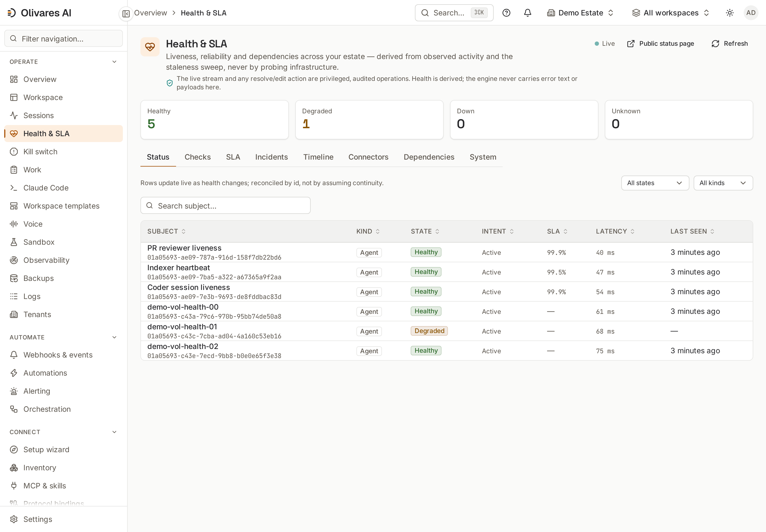
Task: Open Webhooks & events in the sidebar
Action: 63,355
